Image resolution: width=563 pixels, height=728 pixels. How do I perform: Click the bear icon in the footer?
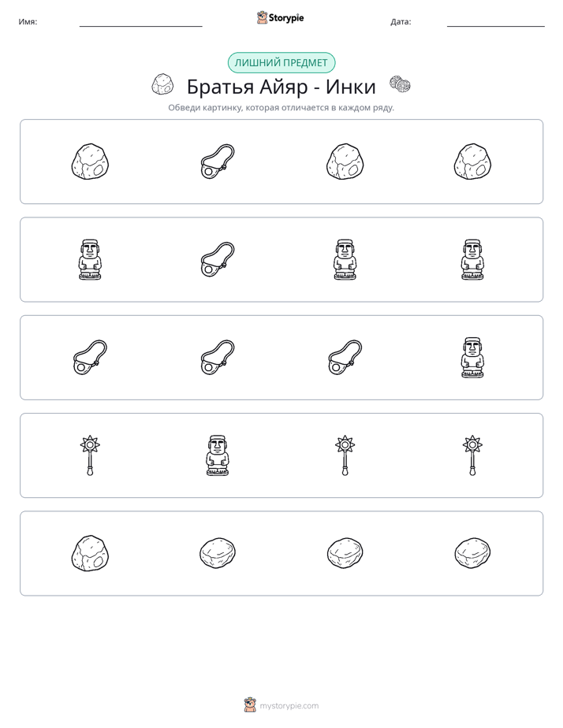[x=250, y=705]
